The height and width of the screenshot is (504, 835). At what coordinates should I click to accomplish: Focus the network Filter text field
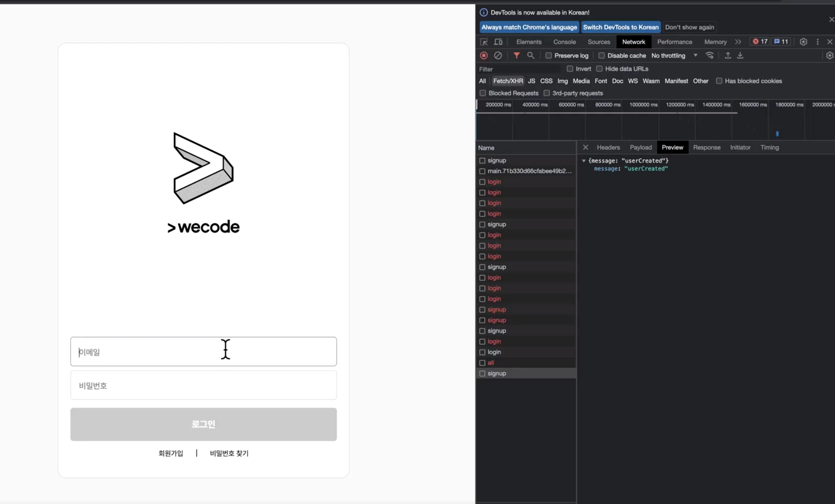(519, 69)
